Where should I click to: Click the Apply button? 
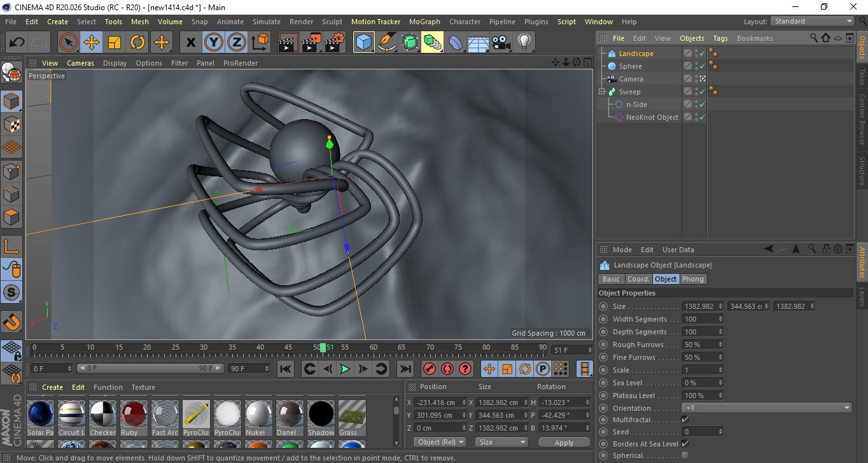pos(564,442)
